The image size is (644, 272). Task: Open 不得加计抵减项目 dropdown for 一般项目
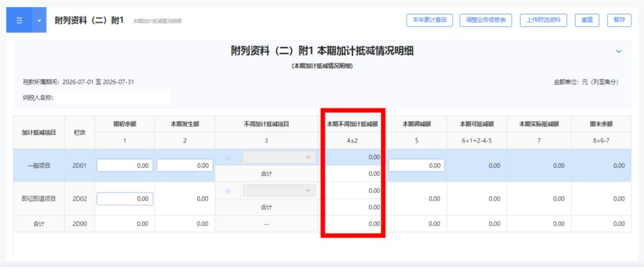coord(279,157)
